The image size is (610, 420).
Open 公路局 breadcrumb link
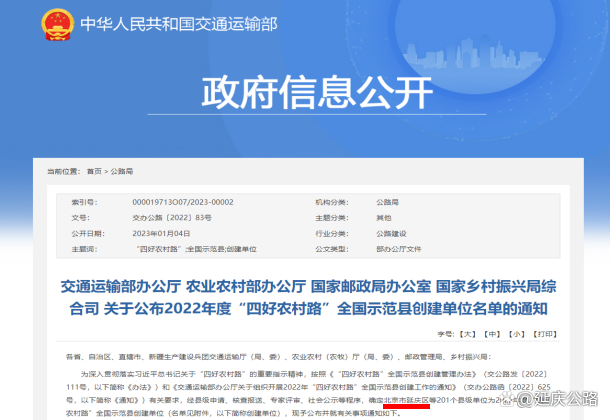point(122,172)
